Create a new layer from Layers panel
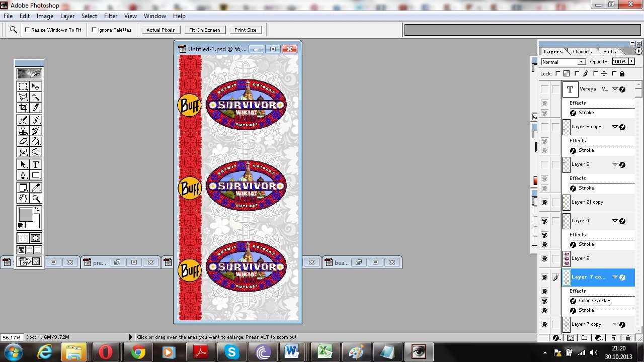 pyautogui.click(x=614, y=338)
